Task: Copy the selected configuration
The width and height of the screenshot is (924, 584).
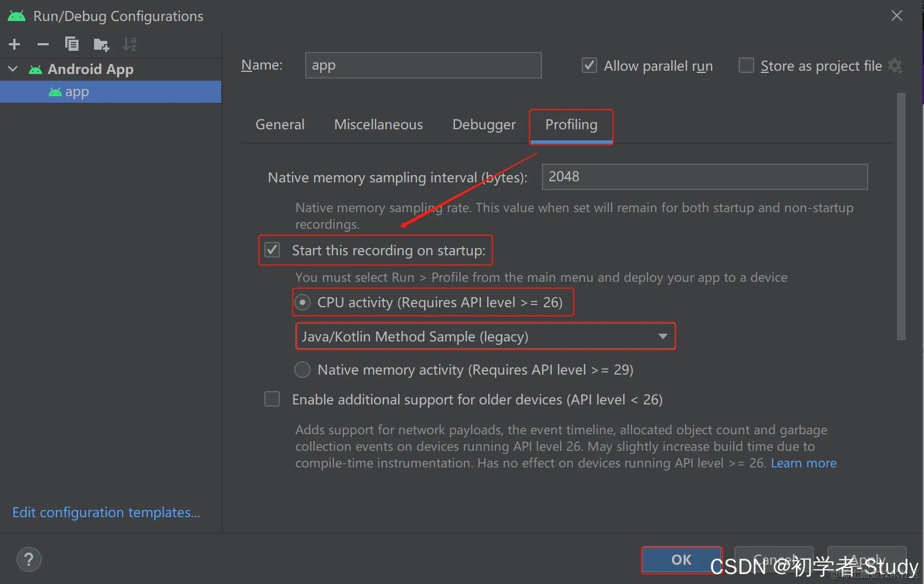Action: [72, 44]
